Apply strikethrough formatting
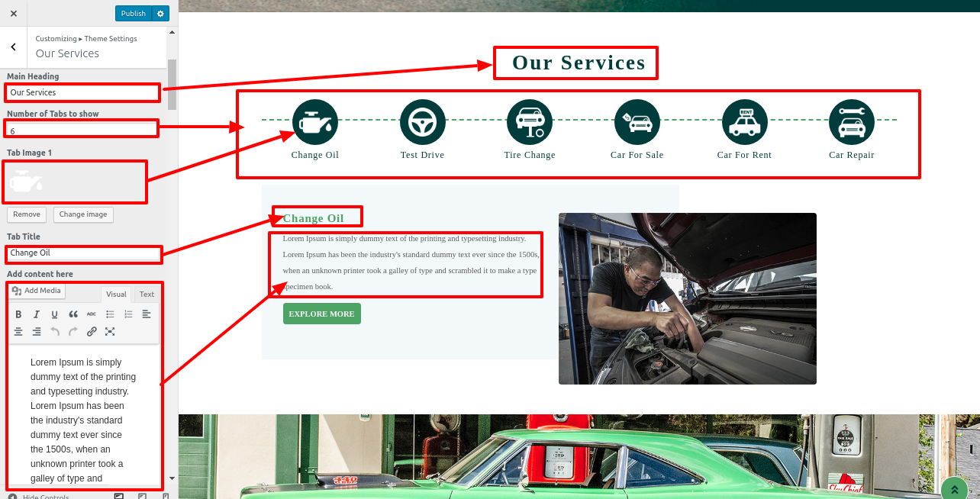Screen dimensions: 980x499 (92, 314)
